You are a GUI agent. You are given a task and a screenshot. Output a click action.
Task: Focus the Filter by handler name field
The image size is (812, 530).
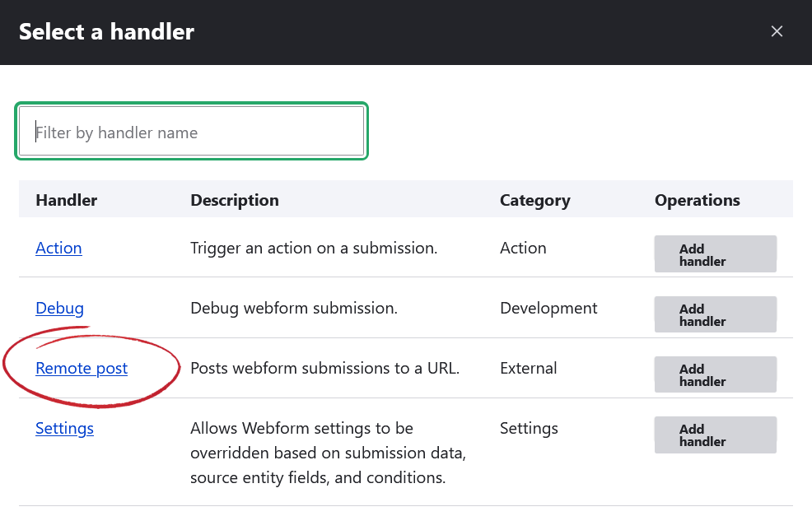[191, 132]
